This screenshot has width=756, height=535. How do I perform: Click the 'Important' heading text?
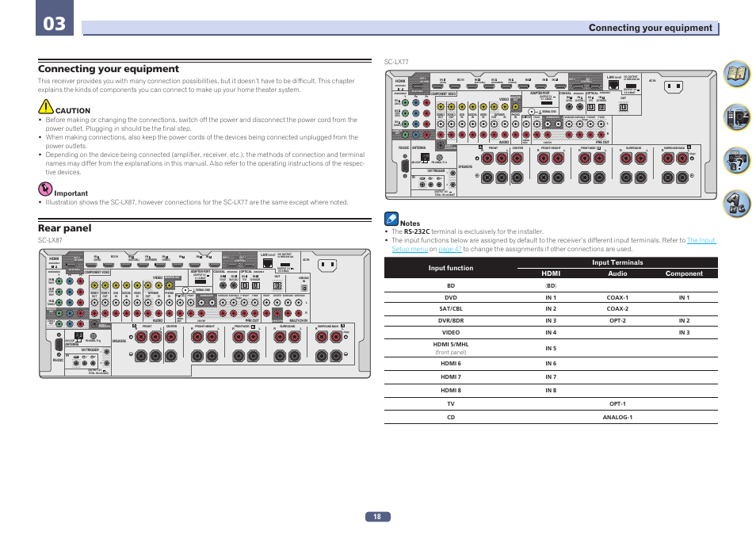pos(71,193)
